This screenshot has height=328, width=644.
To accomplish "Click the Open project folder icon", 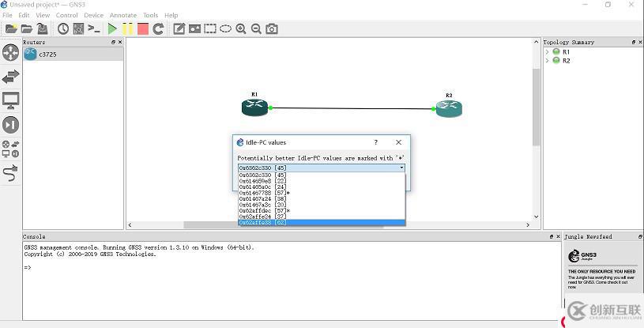I will tap(27, 28).
